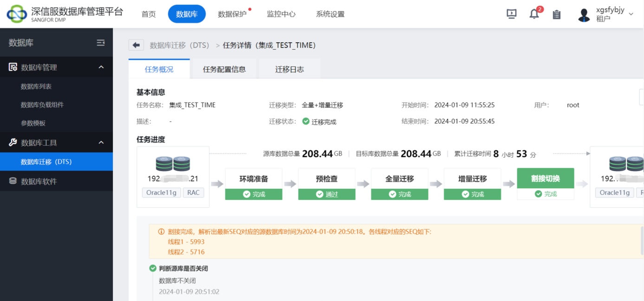Viewport: 644px width, 301px height.
Task: Open the 监控中心 menu item
Action: 281,14
